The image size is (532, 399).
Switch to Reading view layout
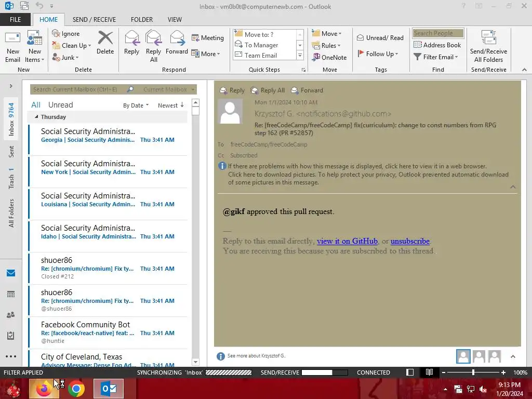[x=429, y=372]
